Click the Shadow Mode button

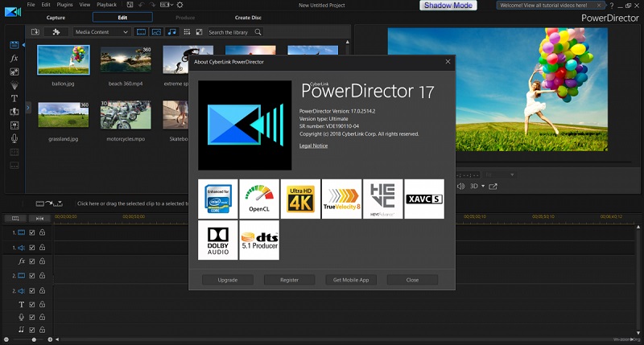(448, 6)
